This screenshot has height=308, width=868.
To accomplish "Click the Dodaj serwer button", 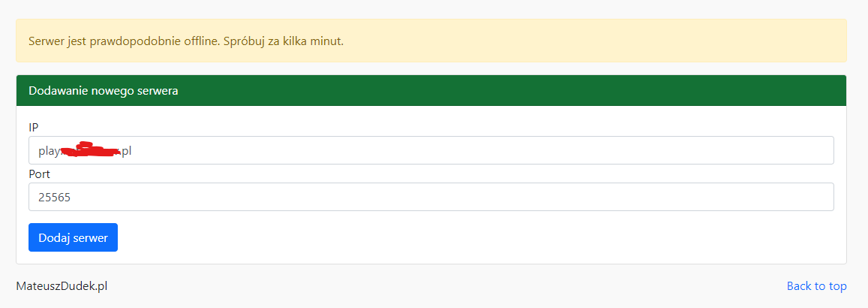I will (x=73, y=237).
